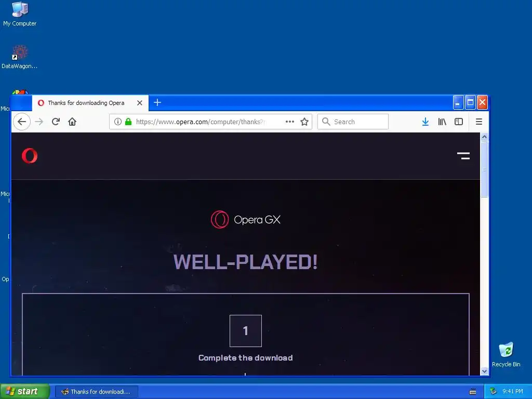Click the vertical scrollbar thumb
Screen dimensions: 532x399
485,169
